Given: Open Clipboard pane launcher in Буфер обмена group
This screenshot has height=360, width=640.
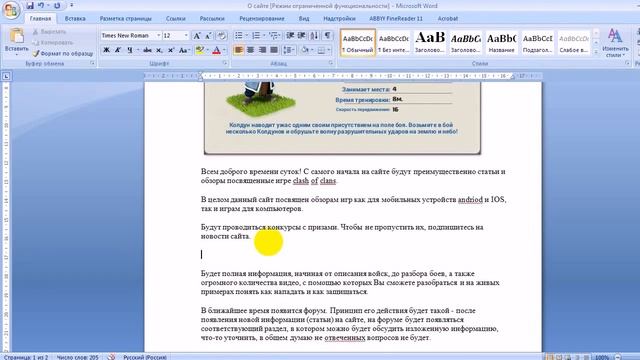Looking at the screenshot, I should point(93,63).
